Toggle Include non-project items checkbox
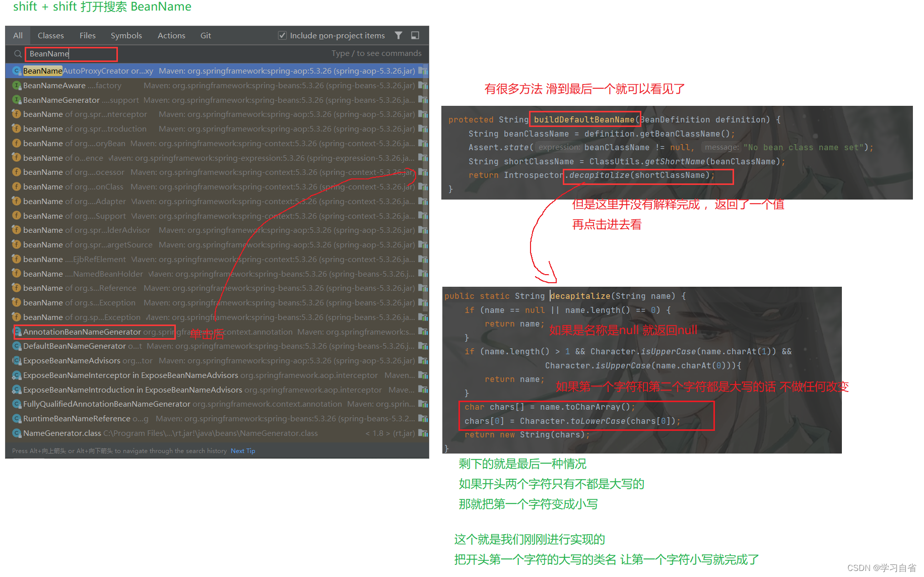This screenshot has height=577, width=924. [x=283, y=35]
